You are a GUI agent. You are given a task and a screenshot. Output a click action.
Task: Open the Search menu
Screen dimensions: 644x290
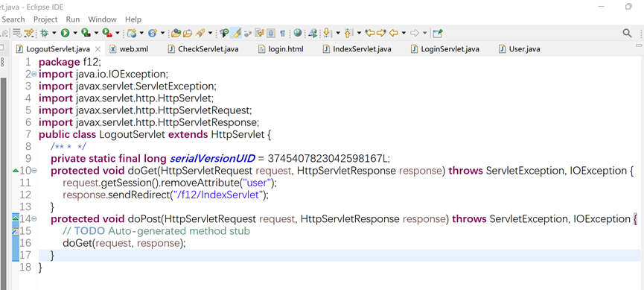pyautogui.click(x=13, y=19)
